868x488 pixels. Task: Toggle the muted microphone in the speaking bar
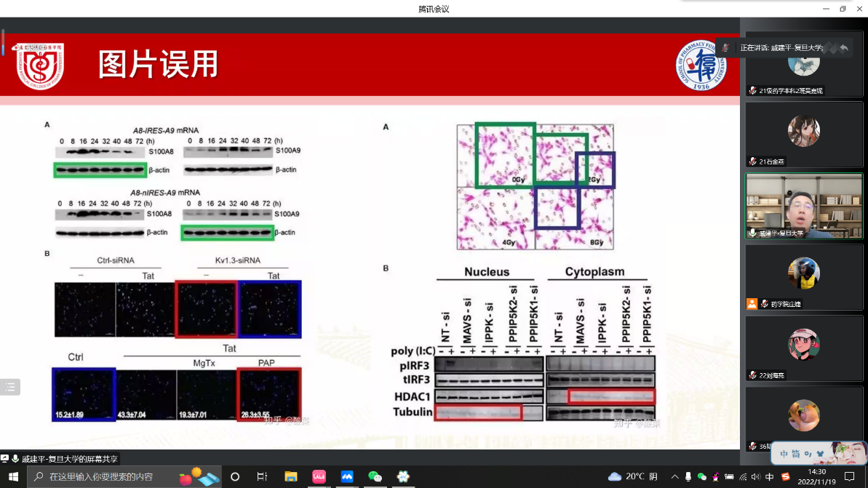[725, 48]
